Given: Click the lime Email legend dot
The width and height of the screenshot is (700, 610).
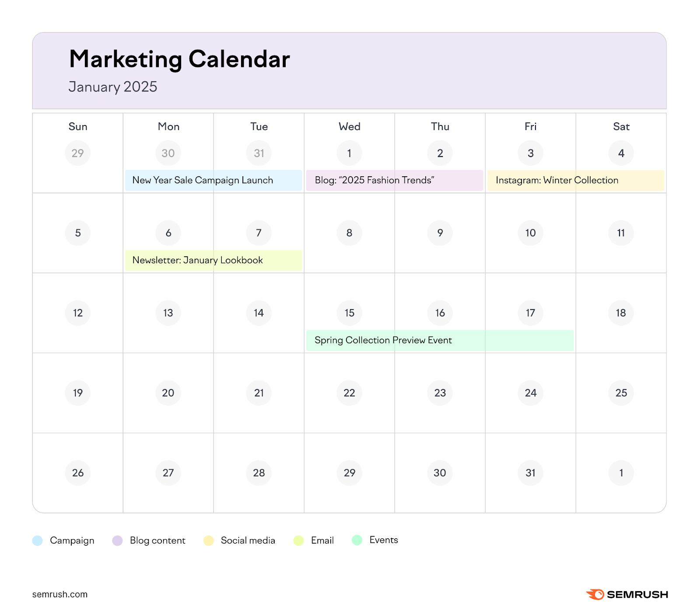Looking at the screenshot, I should [299, 540].
